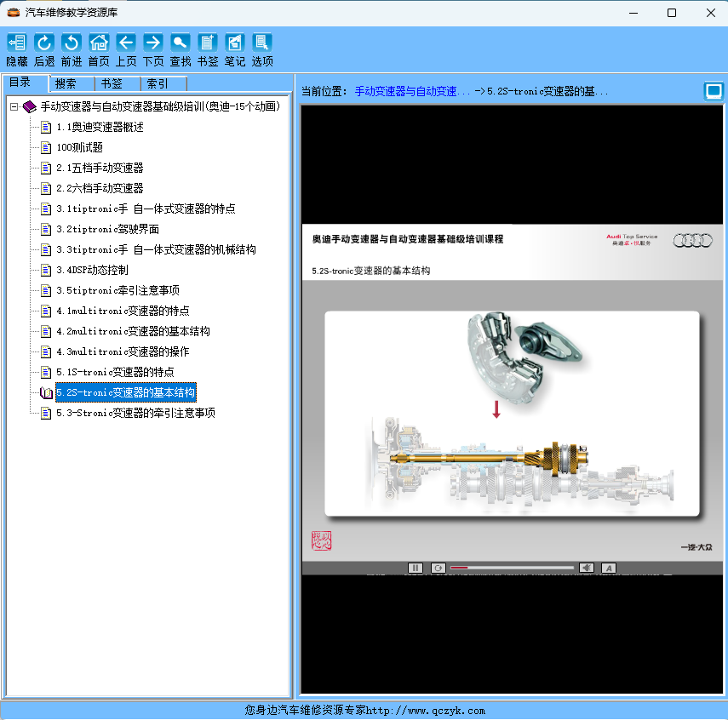Maximize the 汽车维修教学资源库 window
The height and width of the screenshot is (720, 728).
671,13
